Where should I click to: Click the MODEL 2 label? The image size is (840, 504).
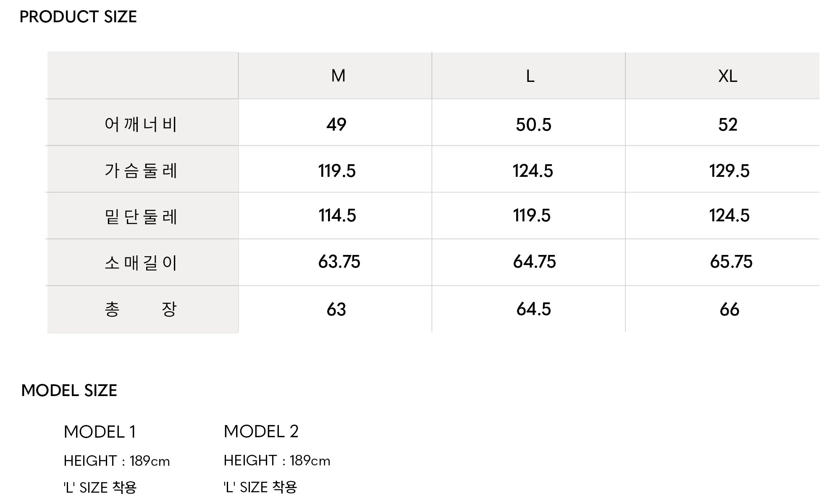tap(261, 431)
